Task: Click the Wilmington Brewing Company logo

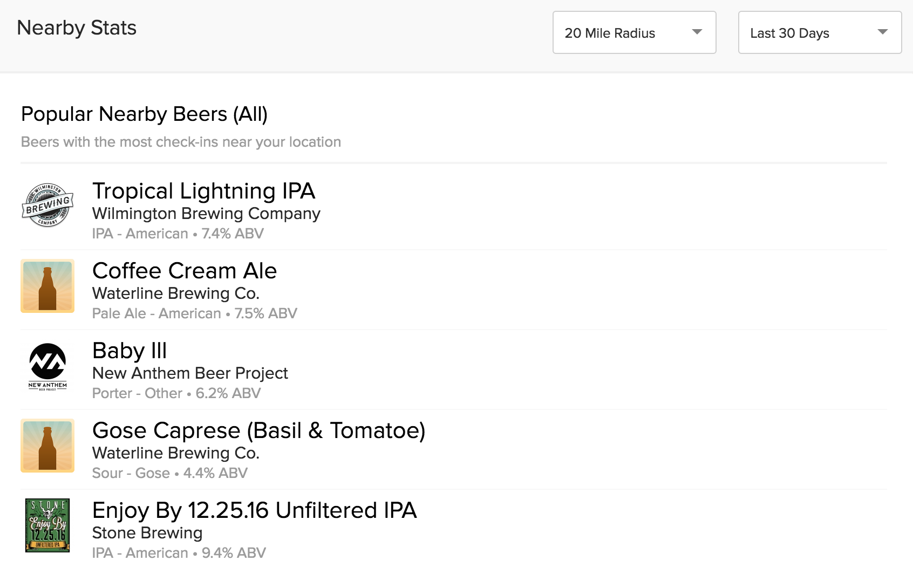Action: (x=47, y=206)
